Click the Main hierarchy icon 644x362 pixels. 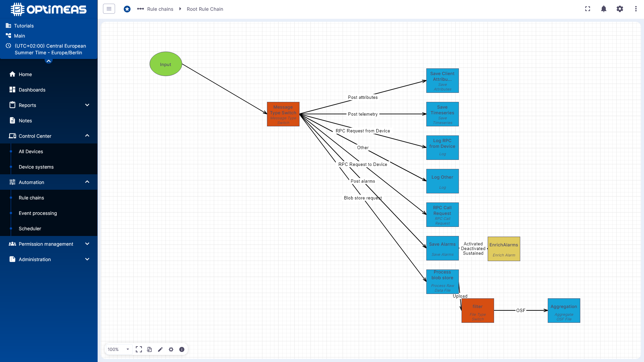8,36
